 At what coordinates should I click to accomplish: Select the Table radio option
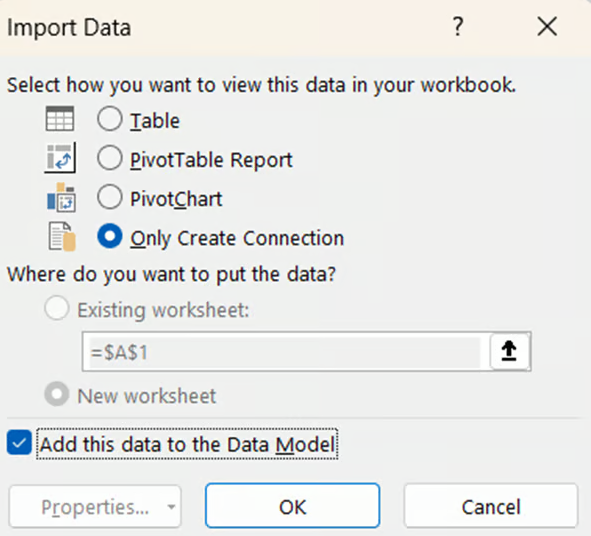109,119
